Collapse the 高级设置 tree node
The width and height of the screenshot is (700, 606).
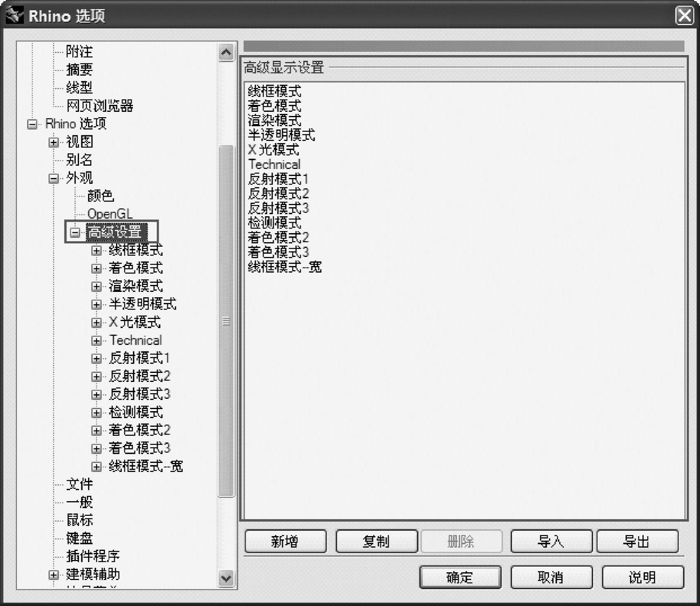click(x=75, y=232)
